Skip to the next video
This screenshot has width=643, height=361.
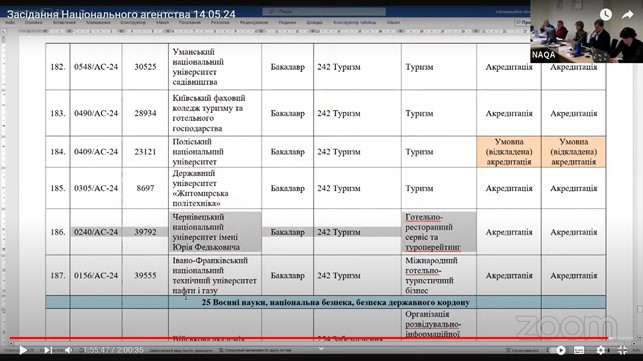pyautogui.click(x=48, y=350)
